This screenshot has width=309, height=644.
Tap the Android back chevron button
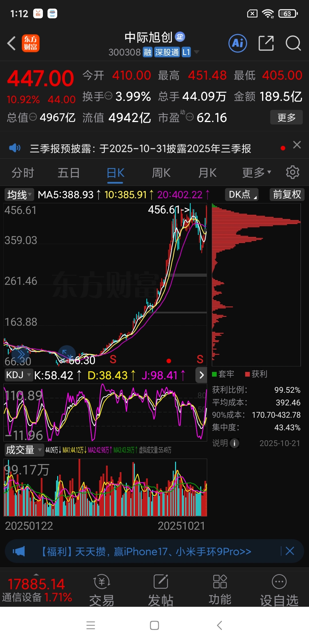click(x=219, y=625)
